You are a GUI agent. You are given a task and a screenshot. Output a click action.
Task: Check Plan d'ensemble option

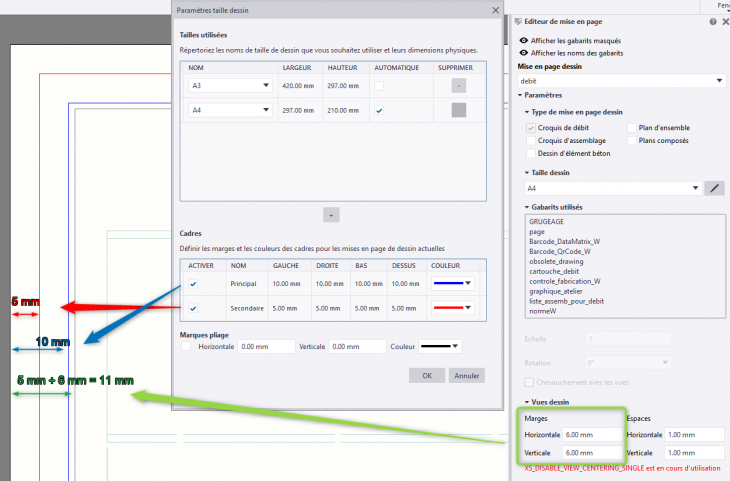tap(632, 128)
